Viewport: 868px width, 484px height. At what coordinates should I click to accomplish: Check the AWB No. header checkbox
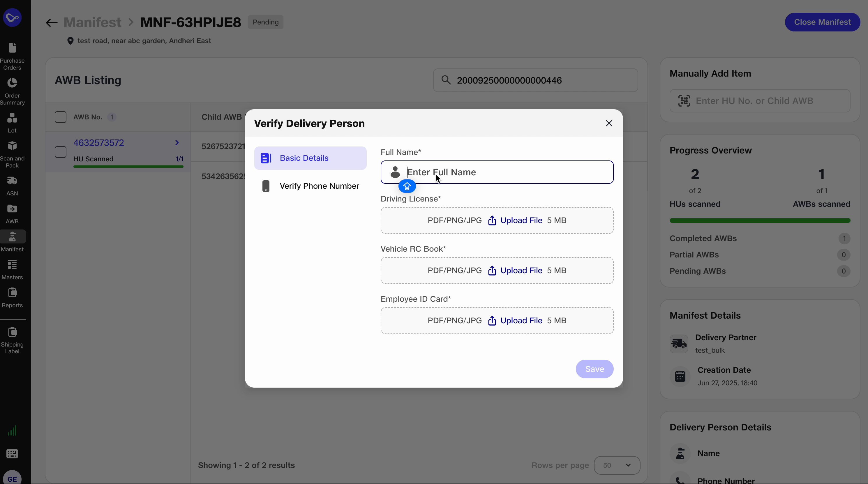(61, 117)
